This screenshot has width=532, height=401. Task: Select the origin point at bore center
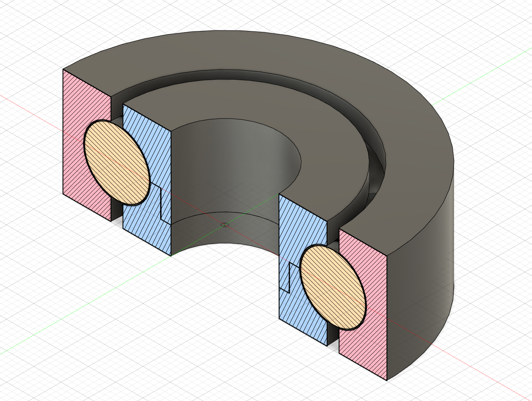pyautogui.click(x=225, y=225)
